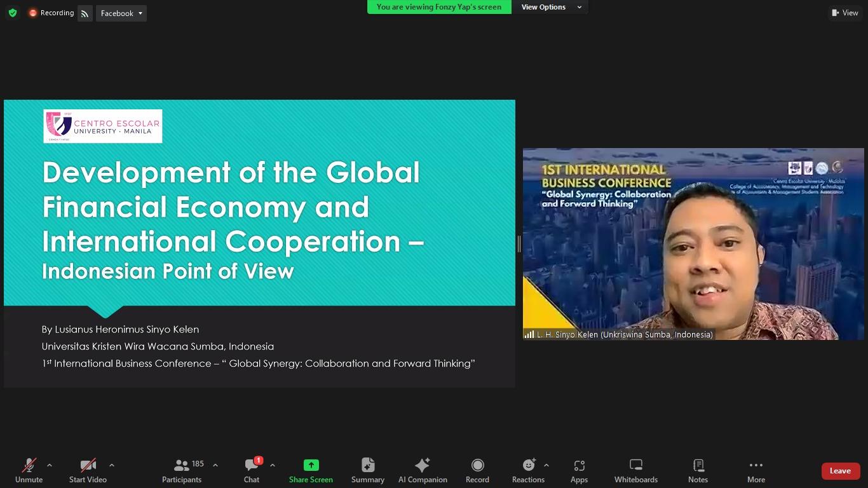Click the live stream broadcast icon
The width and height of the screenshot is (868, 488).
(x=85, y=13)
